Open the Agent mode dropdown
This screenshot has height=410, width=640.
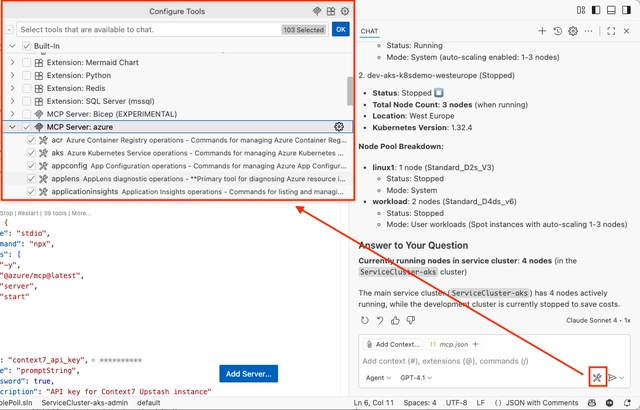coord(379,378)
